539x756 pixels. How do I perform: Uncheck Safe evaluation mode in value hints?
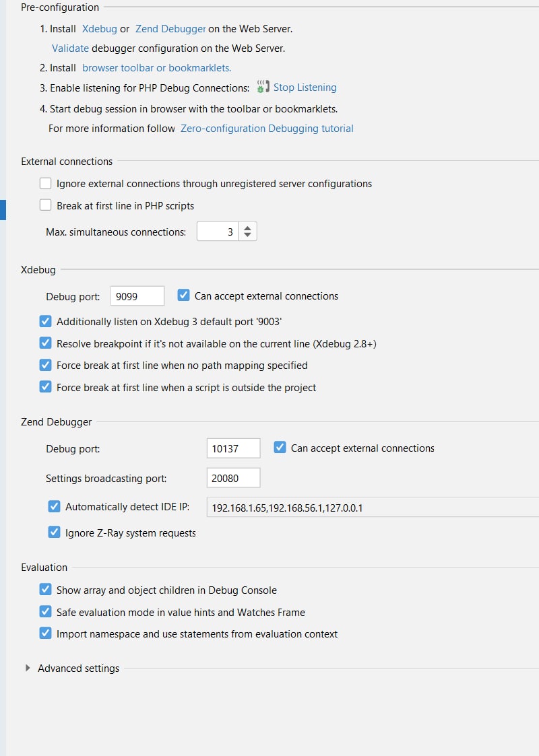click(45, 612)
